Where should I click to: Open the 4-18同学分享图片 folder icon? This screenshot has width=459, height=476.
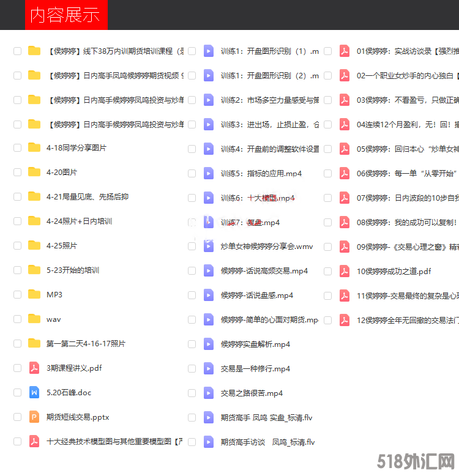pyautogui.click(x=34, y=147)
